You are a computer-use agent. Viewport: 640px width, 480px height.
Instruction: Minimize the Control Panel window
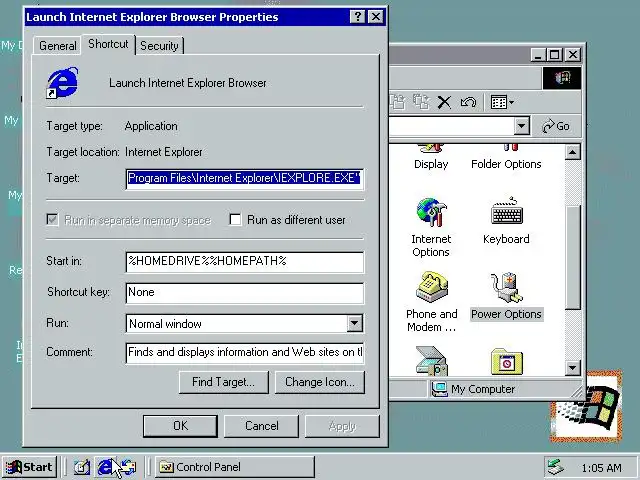click(x=538, y=54)
